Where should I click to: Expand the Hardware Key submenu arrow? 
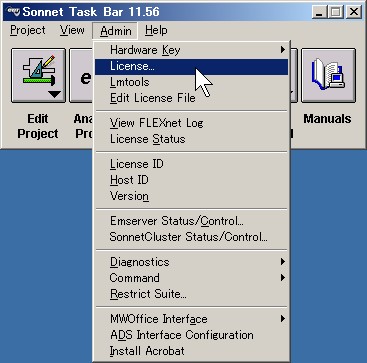[x=283, y=50]
